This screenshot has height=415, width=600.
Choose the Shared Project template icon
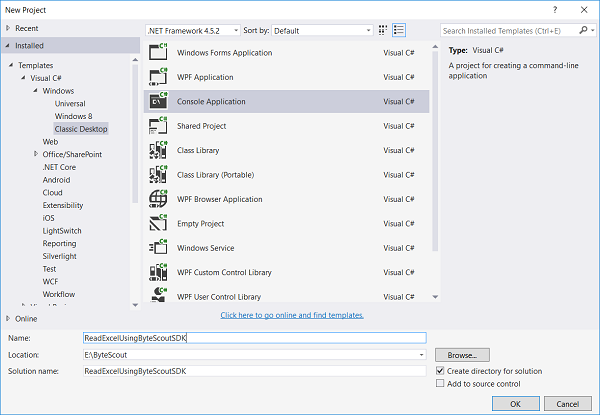tap(158, 125)
